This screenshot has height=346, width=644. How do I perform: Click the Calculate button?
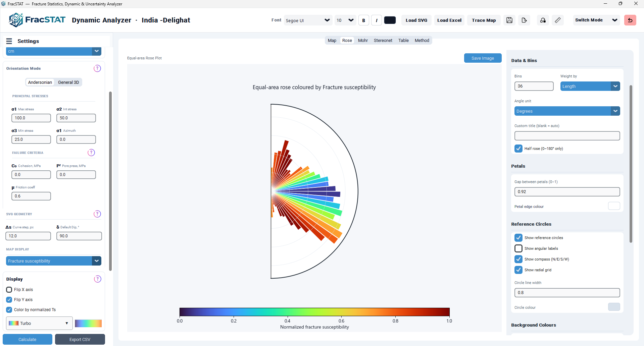pos(28,339)
